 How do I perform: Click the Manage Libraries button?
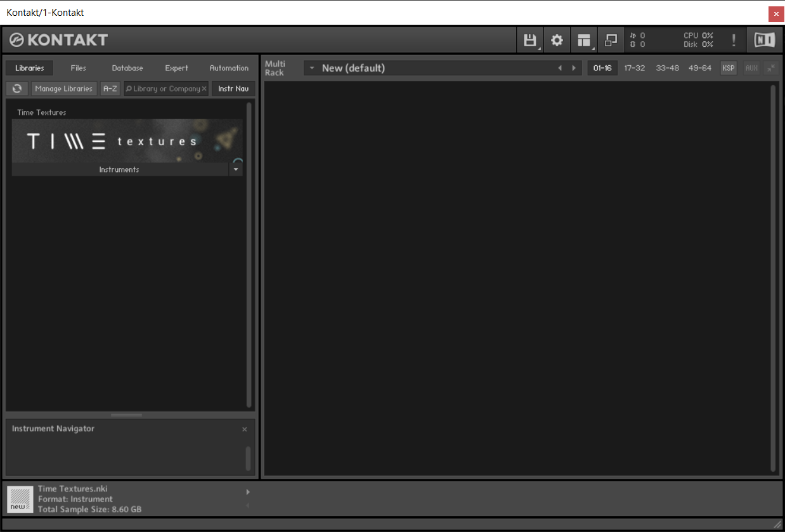64,89
